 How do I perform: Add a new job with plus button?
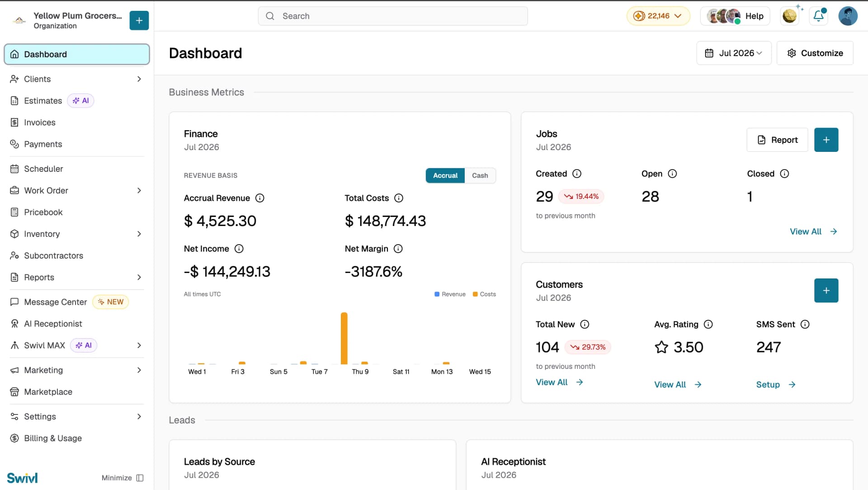tap(826, 140)
